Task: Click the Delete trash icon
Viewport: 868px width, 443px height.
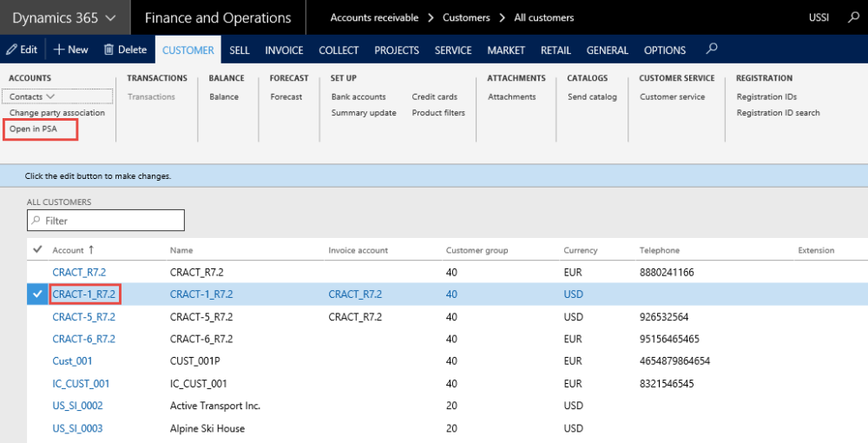Action: (108, 50)
